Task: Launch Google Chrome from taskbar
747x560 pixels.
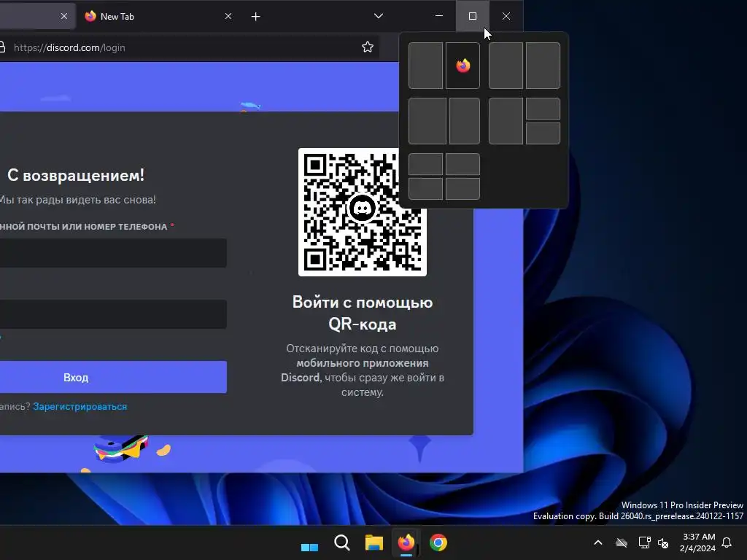Action: [438, 542]
